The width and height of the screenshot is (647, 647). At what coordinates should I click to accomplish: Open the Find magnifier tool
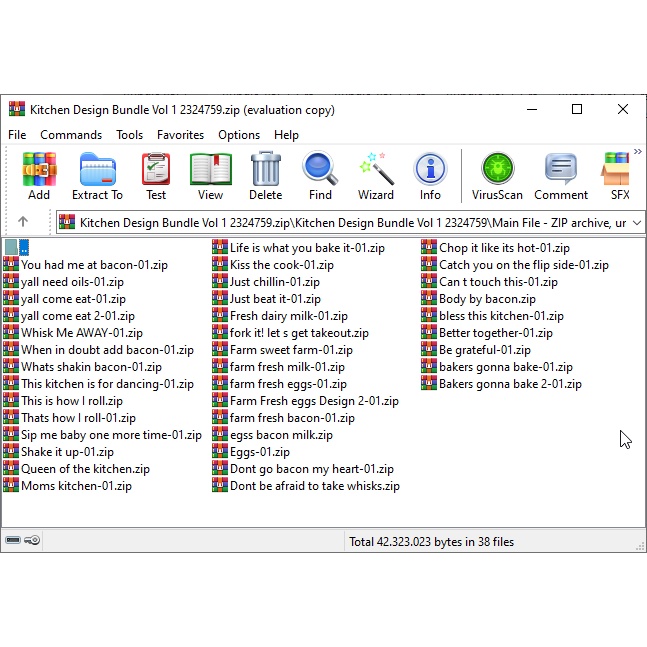(320, 175)
